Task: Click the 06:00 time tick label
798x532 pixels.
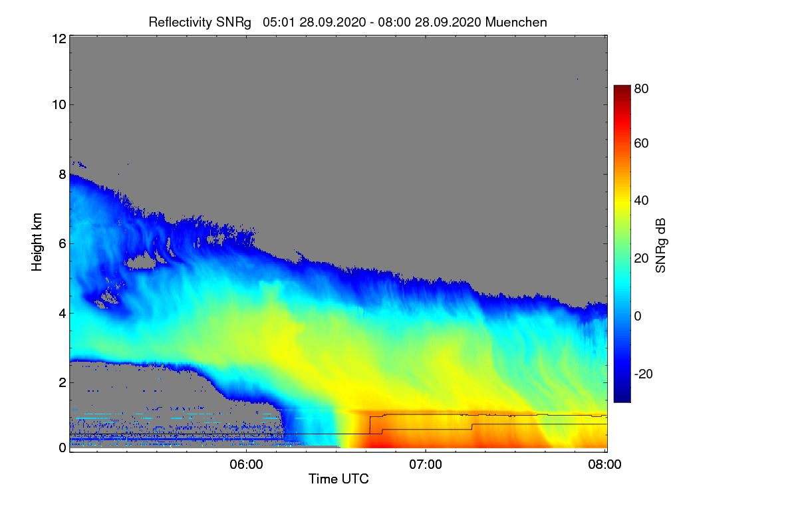Action: coord(246,465)
